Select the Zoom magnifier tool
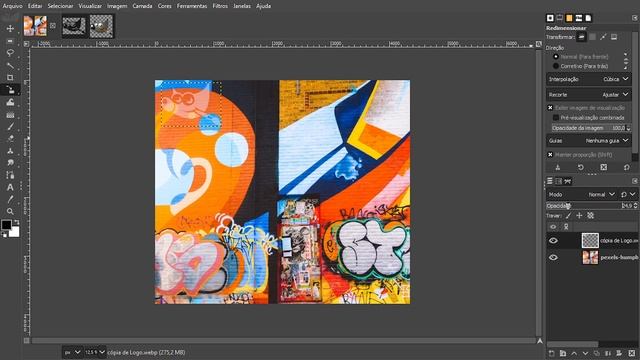 pyautogui.click(x=10, y=211)
